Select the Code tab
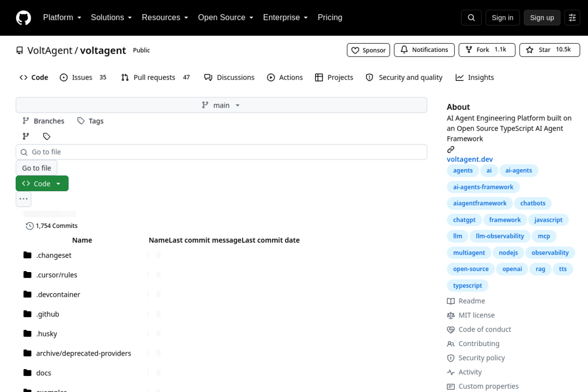 (34, 78)
